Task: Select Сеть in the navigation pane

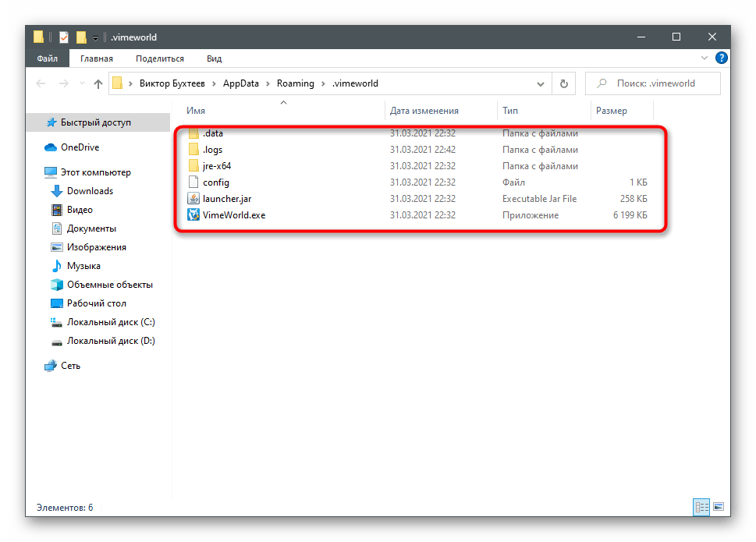Action: click(70, 366)
